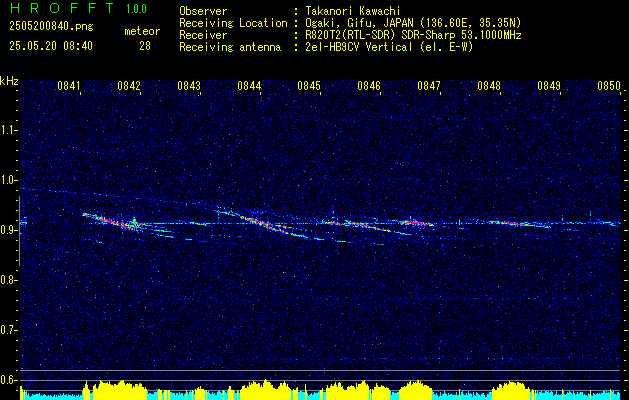Click observer name Takanori Kawachi
629x400 pixels.
point(352,11)
